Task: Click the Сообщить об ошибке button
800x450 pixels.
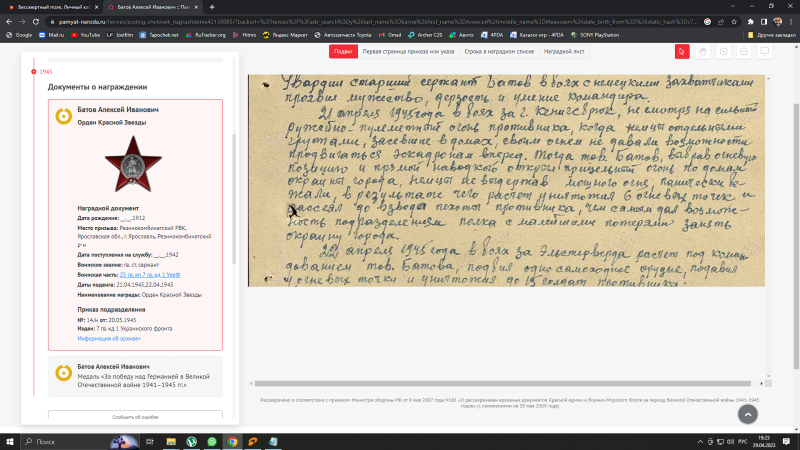Action: [135, 417]
